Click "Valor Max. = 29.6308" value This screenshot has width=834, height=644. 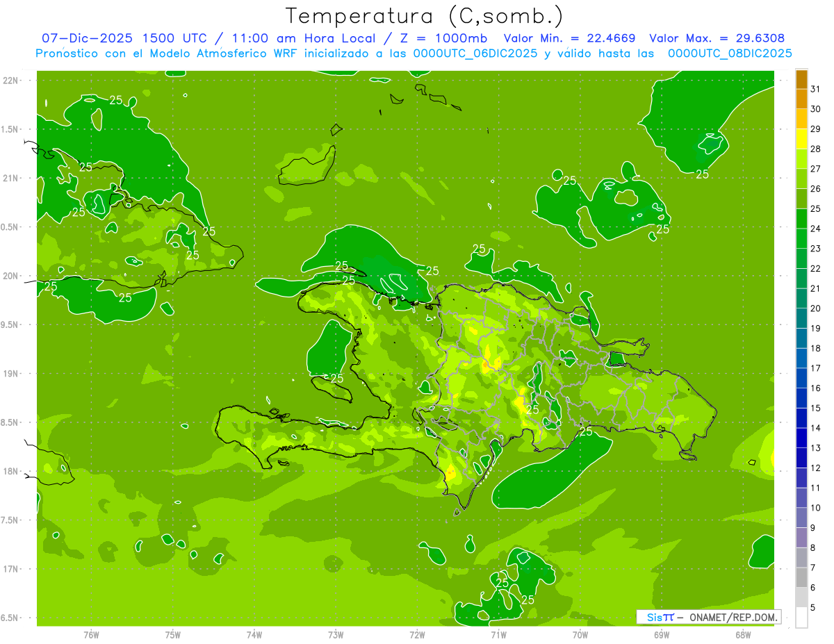tap(717, 38)
